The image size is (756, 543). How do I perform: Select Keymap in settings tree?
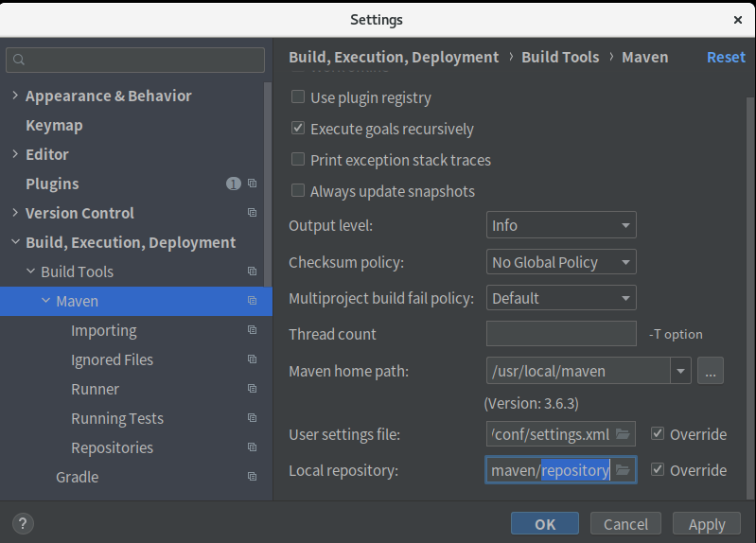click(x=54, y=126)
